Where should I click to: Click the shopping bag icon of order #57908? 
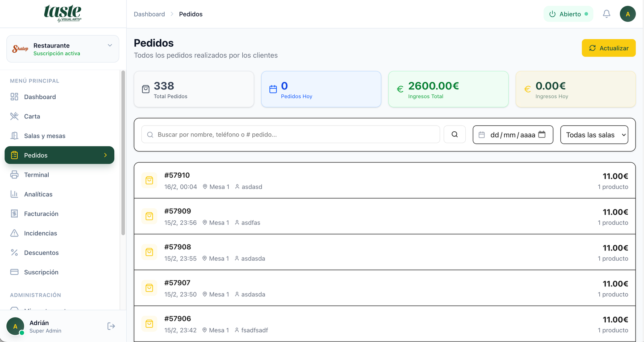[149, 252]
